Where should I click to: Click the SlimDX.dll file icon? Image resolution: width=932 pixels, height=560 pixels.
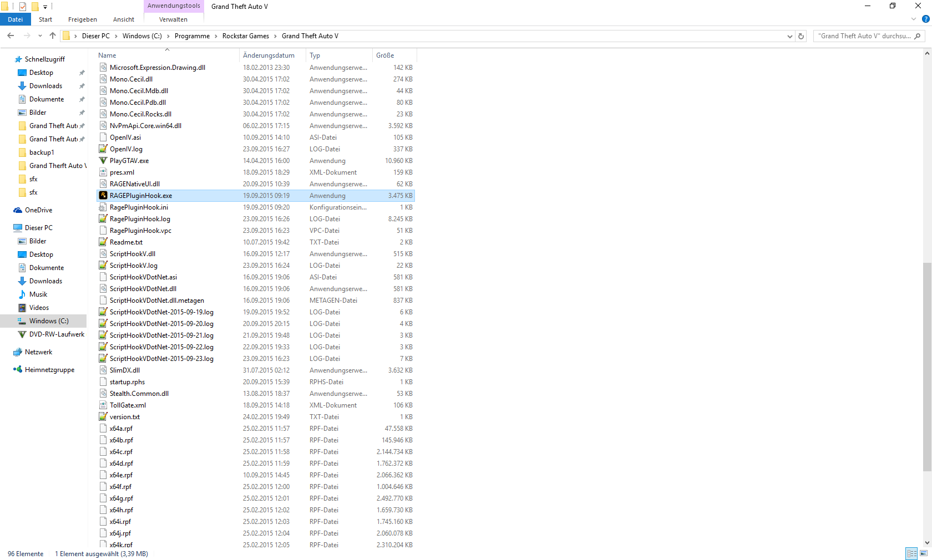(103, 370)
